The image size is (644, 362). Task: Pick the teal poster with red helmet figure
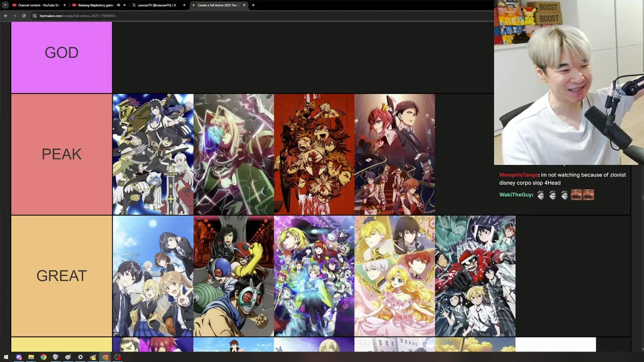tap(475, 276)
